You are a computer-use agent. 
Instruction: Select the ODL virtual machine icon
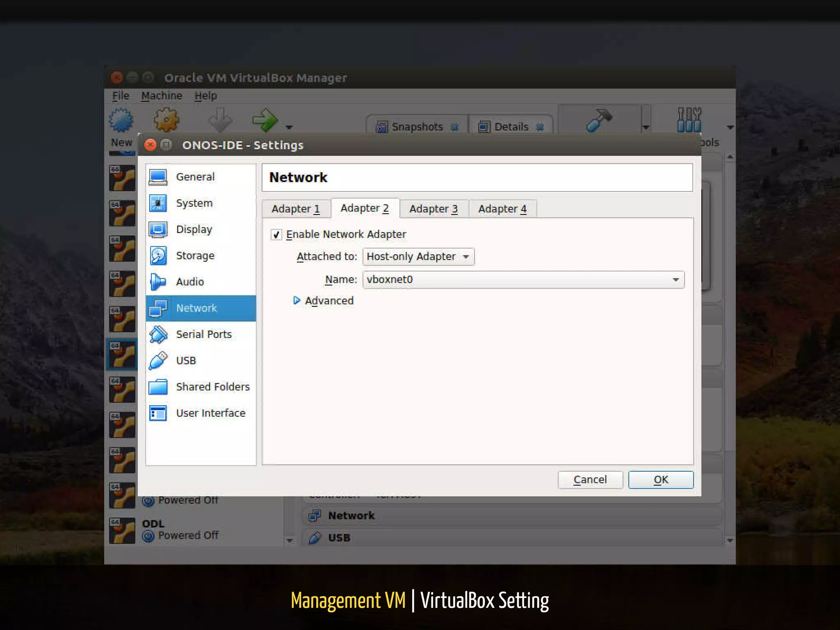[x=122, y=531]
